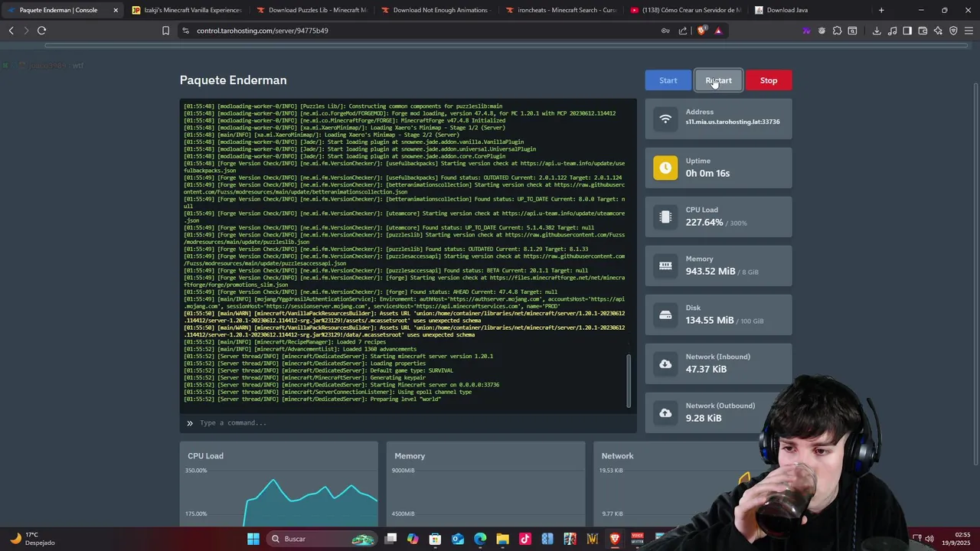Switch to the Download Not Enough Animations tab
The width and height of the screenshot is (980, 551).
[x=436, y=10]
